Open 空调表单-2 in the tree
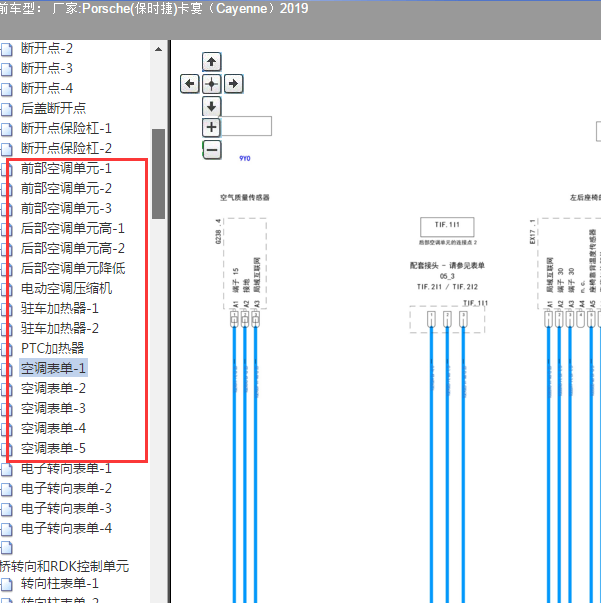Viewport: 601px width, 603px height. coord(53,388)
